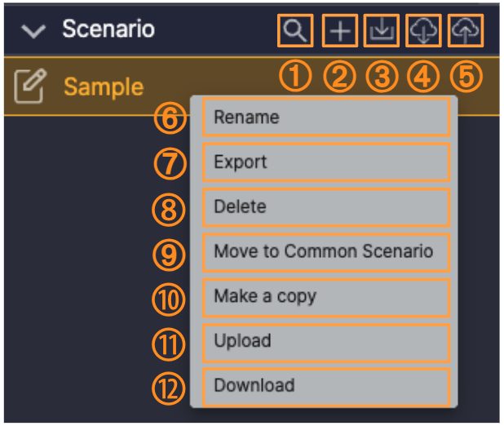The width and height of the screenshot is (504, 426).
Task: Choose Rename from the context menu
Action: tap(326, 118)
